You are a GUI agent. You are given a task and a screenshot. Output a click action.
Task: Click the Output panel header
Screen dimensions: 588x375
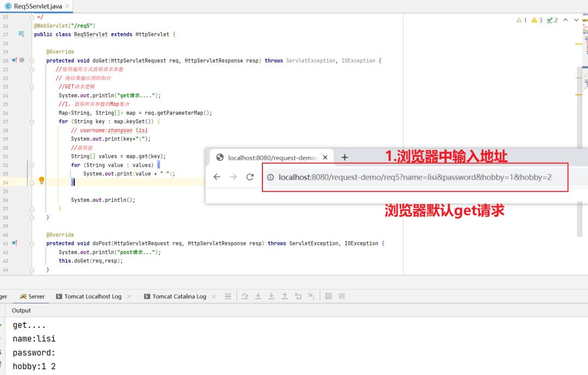coord(21,310)
